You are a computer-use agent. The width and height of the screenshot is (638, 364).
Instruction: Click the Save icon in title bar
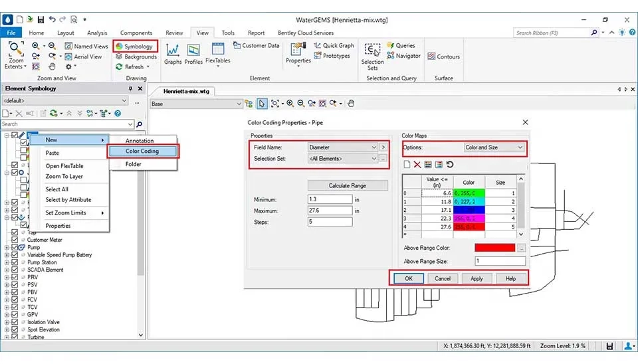[x=41, y=19]
